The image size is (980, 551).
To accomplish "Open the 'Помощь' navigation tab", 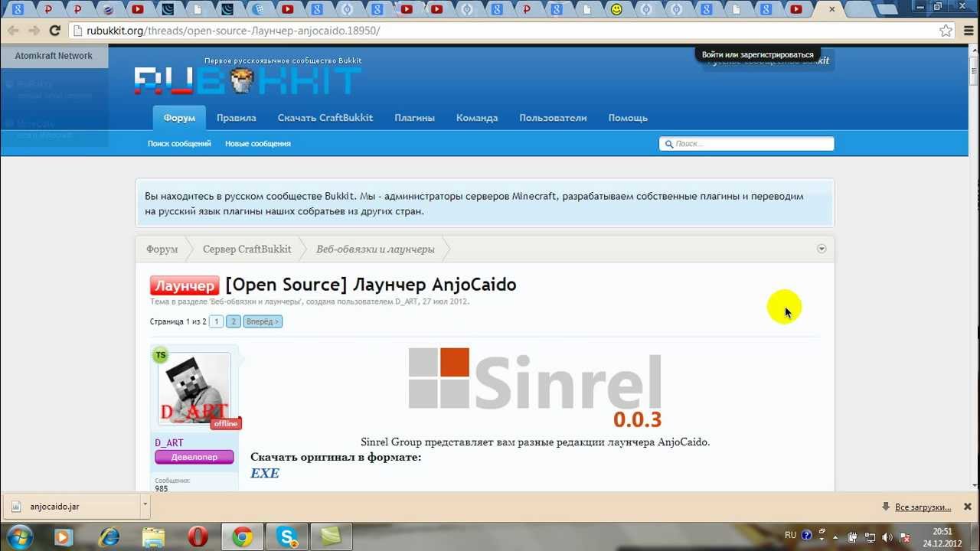I will pyautogui.click(x=628, y=118).
